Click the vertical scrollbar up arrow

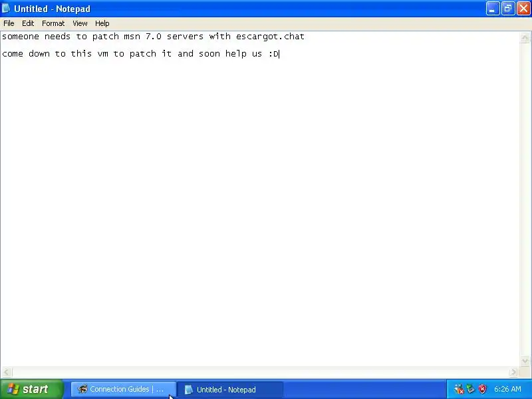(x=525, y=38)
